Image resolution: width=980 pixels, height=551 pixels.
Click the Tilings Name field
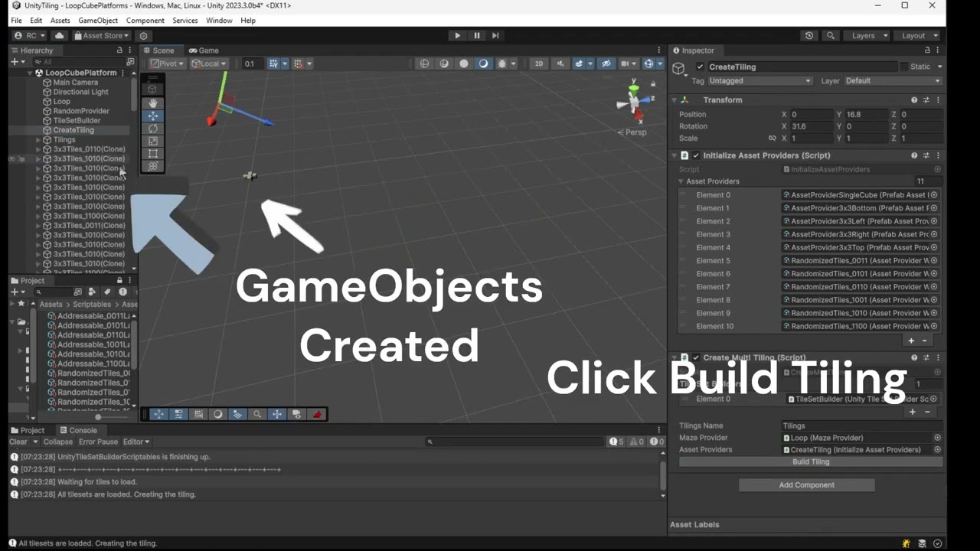tap(861, 425)
